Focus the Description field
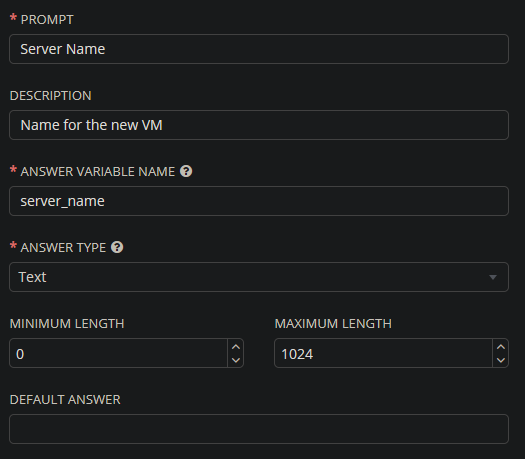 tap(259, 125)
